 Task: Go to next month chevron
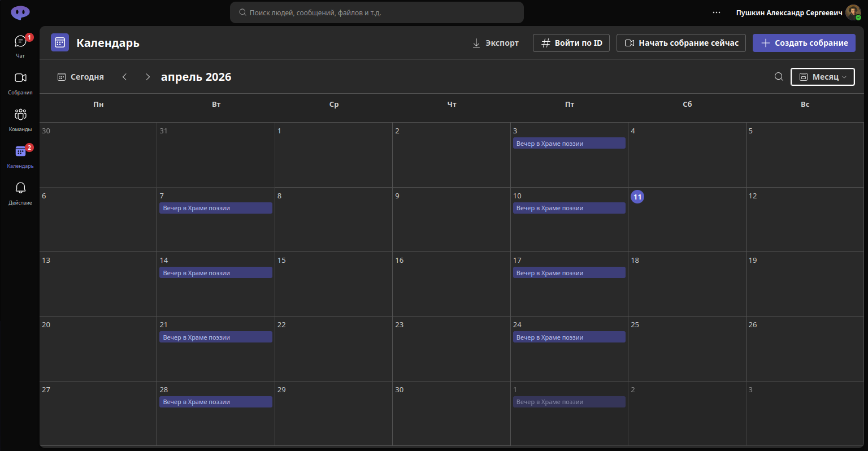tap(147, 77)
